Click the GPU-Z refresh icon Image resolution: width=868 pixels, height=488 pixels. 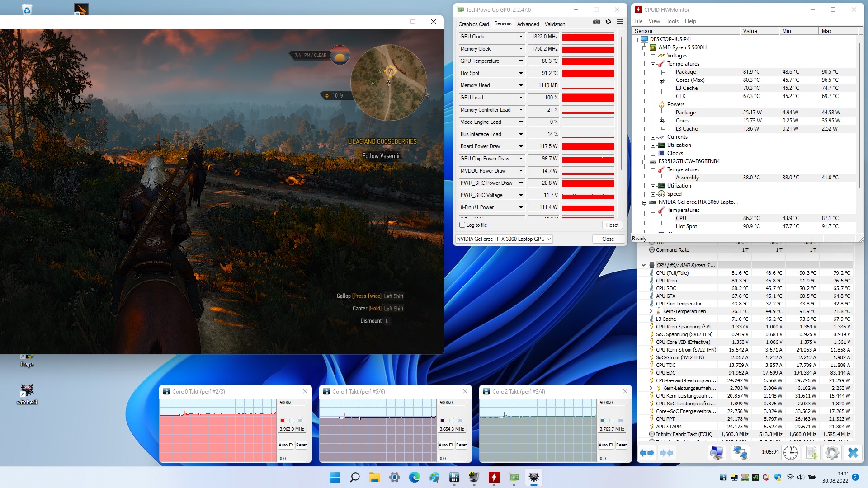(x=609, y=22)
